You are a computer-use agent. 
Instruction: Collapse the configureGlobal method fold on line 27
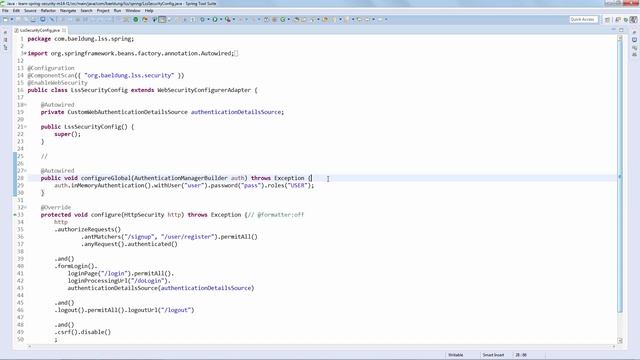(24, 171)
